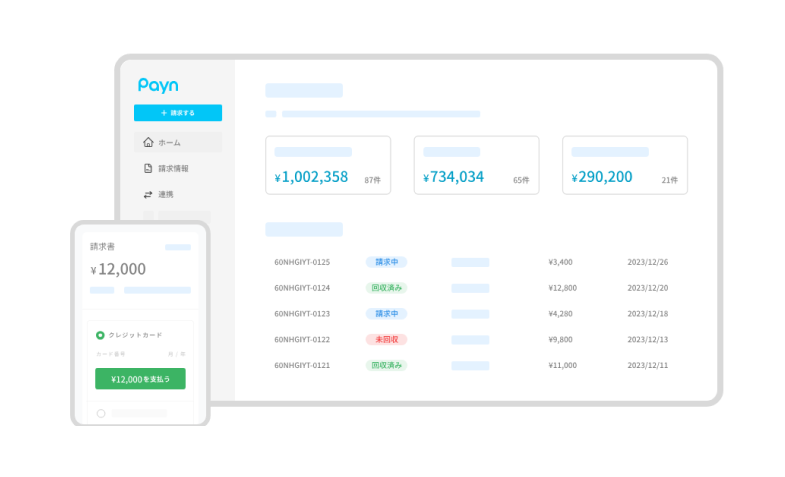Viewport: 785px width, 477px height.
Task: Click 回収済み badge on row 60NHGIYT-0124
Action: [x=386, y=288]
